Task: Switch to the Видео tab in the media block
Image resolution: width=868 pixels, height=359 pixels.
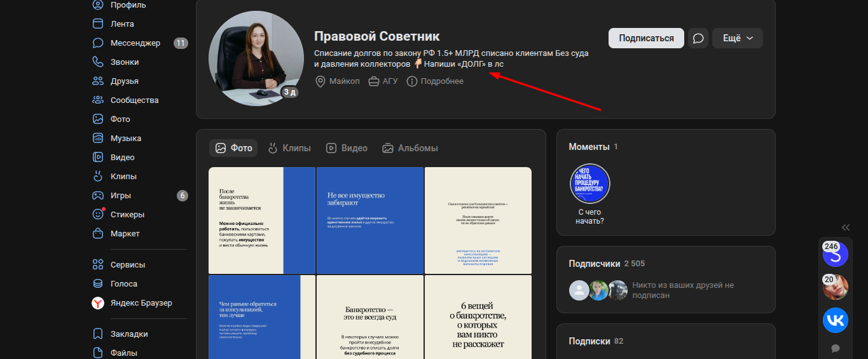Action: (347, 148)
